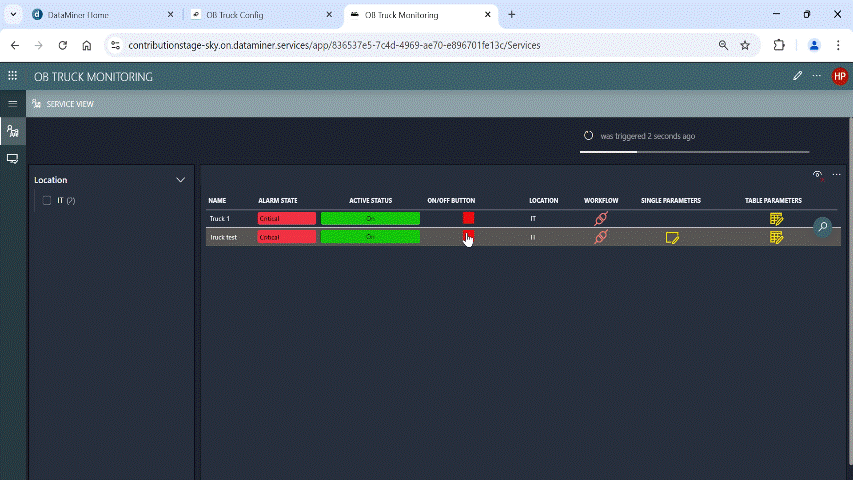This screenshot has width=853, height=480.
Task: Open the DataMiner apps grid menu
Action: click(x=13, y=76)
